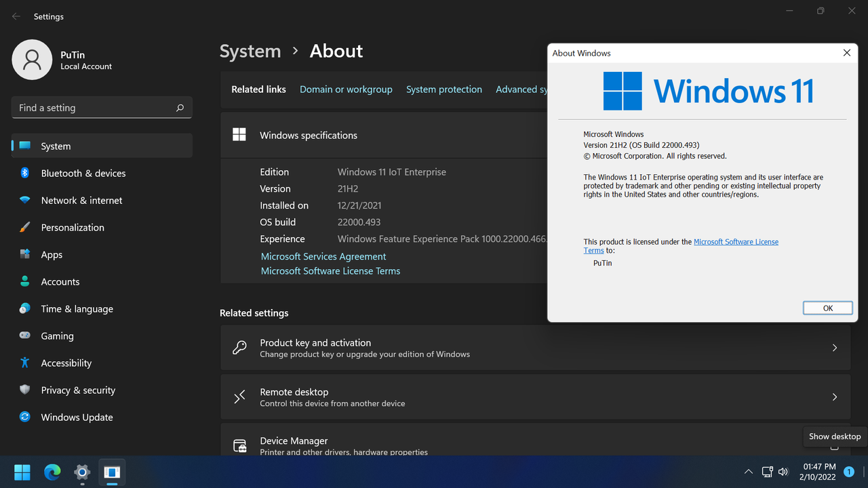This screenshot has height=488, width=868.
Task: Open the network icon in system tray
Action: [767, 472]
